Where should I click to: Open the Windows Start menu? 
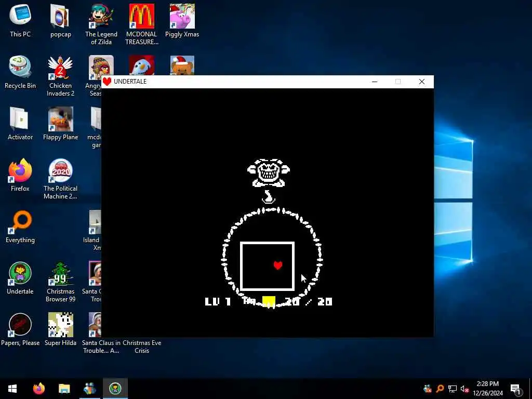(x=12, y=389)
